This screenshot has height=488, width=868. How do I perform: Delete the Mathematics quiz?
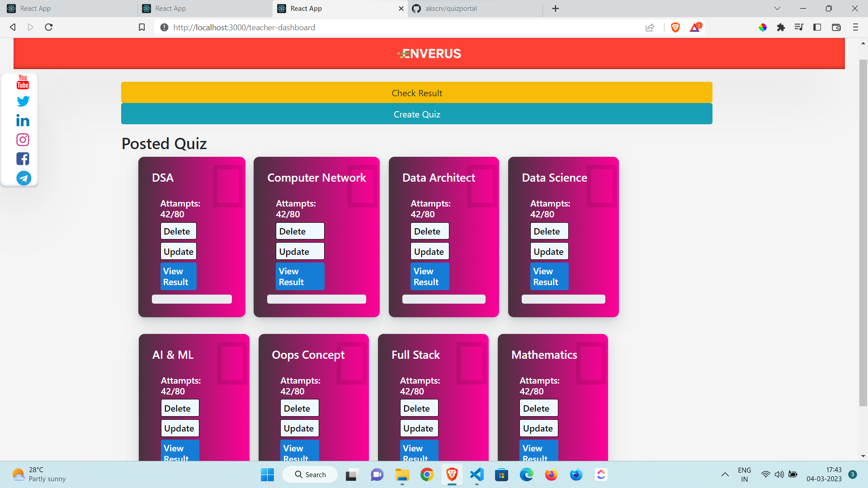(539, 408)
